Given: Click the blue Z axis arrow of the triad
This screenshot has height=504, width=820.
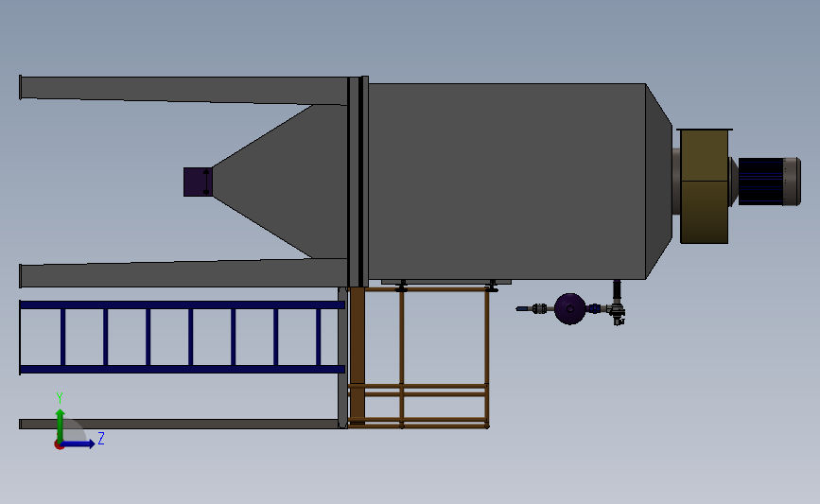Looking at the screenshot, I should [79, 443].
